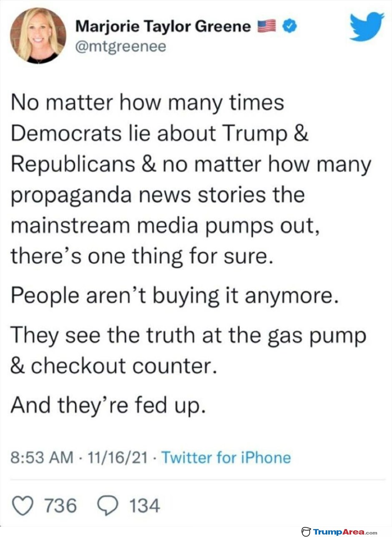Click the Marjorie Taylor Greene display name
The height and width of the screenshot is (537, 392).
pyautogui.click(x=163, y=27)
